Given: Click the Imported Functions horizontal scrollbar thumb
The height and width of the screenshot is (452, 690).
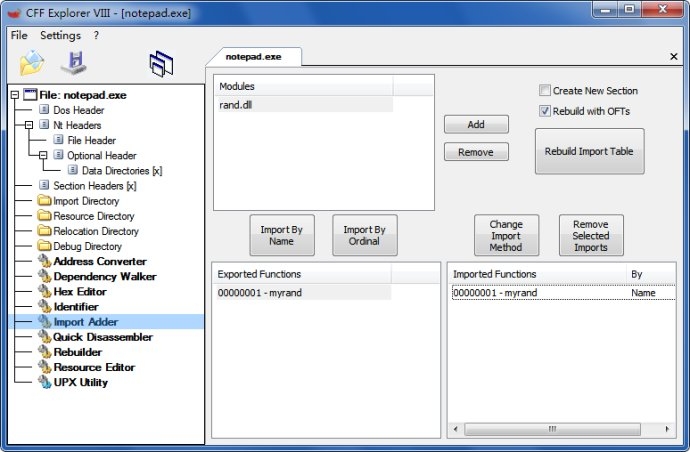Looking at the screenshot, I should pyautogui.click(x=552, y=429).
